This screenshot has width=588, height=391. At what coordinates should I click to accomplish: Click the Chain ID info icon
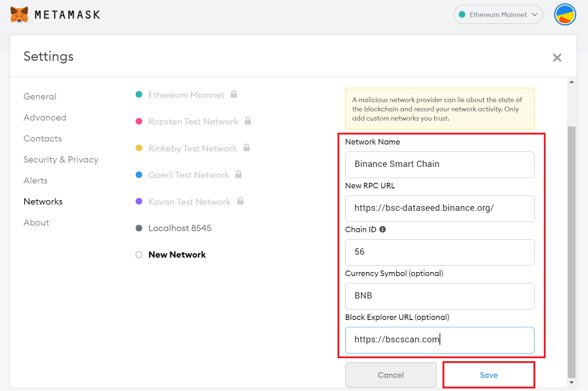383,230
